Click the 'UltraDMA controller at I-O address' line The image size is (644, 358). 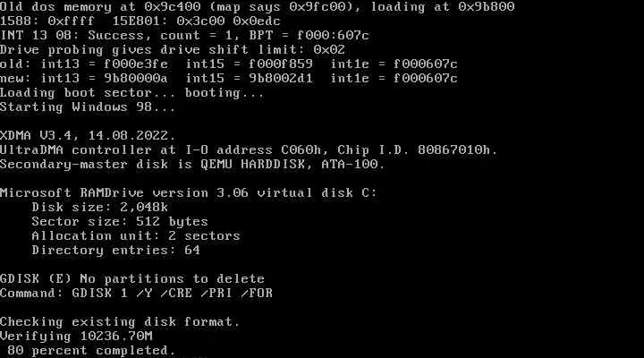coord(249,150)
